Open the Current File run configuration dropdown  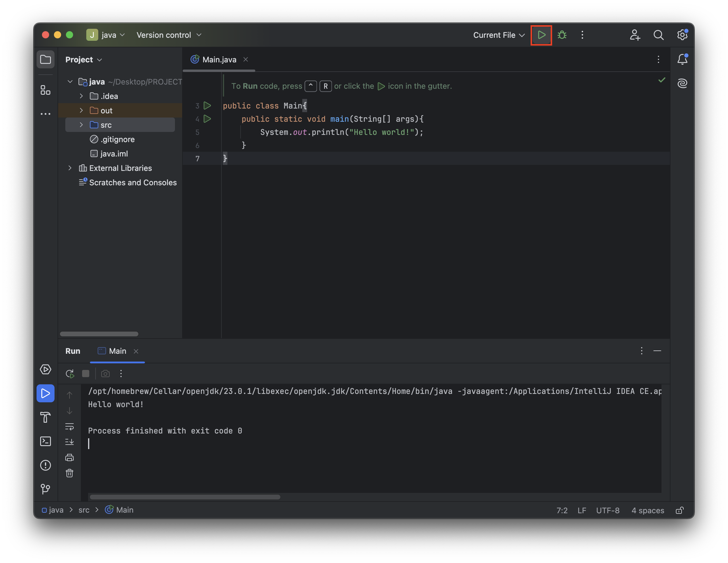499,35
